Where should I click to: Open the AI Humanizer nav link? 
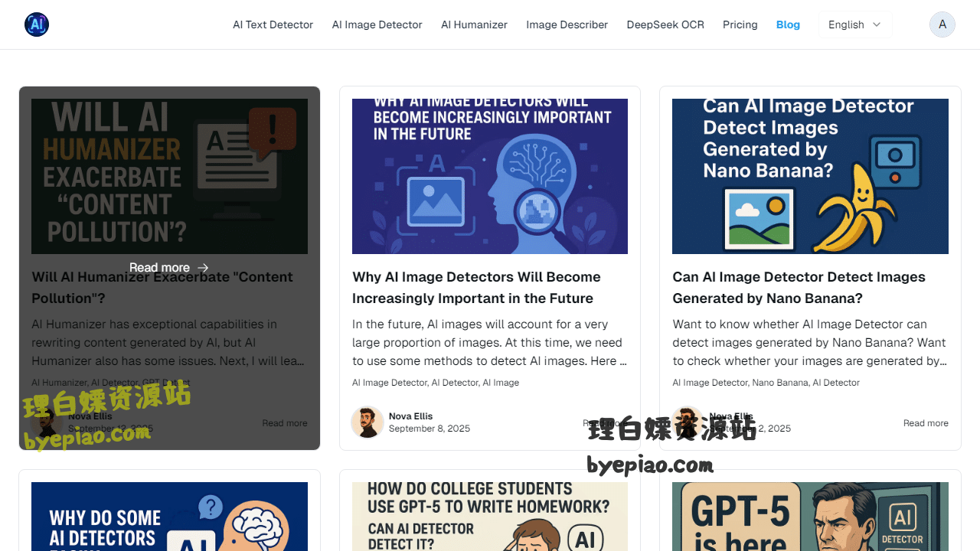click(x=474, y=24)
